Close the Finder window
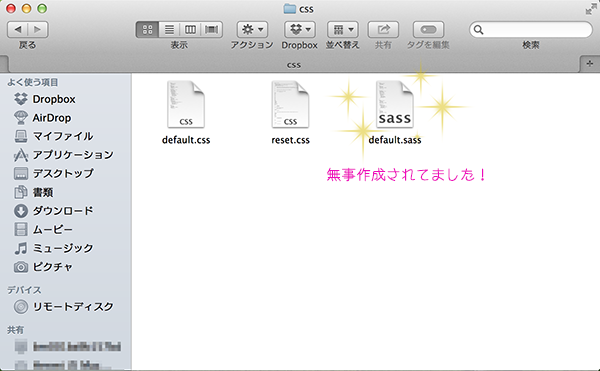 [11, 8]
